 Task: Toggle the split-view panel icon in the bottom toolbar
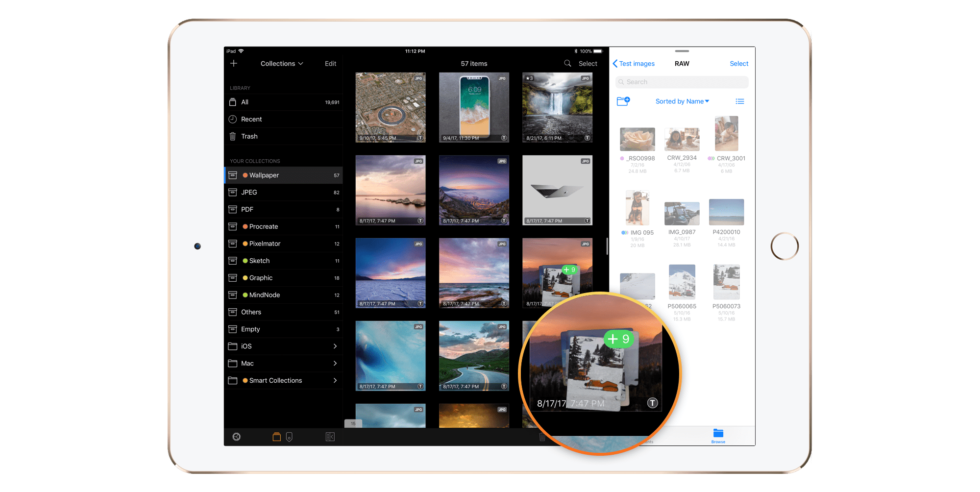331,436
